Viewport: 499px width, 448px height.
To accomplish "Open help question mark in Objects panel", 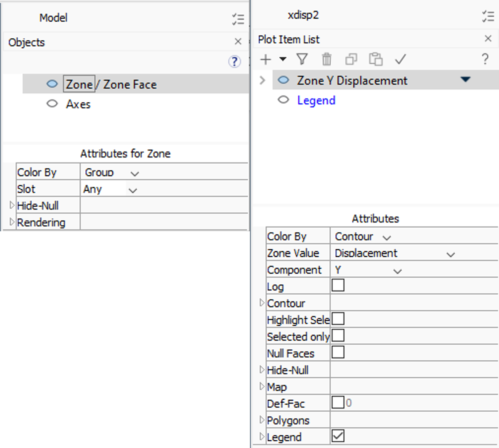I will (x=234, y=61).
